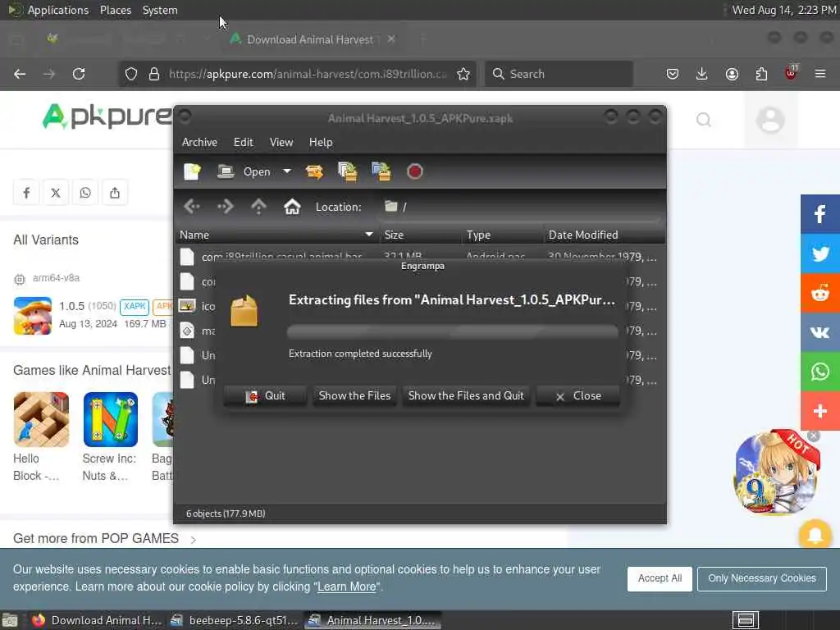Screen dimensions: 840x630
Task: Open Firefox account icon
Action: 732,74
